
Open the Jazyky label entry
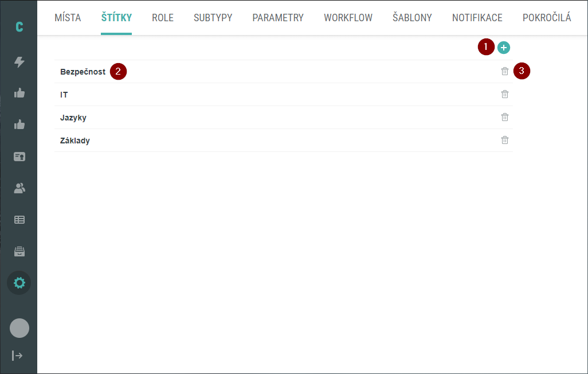(x=73, y=118)
